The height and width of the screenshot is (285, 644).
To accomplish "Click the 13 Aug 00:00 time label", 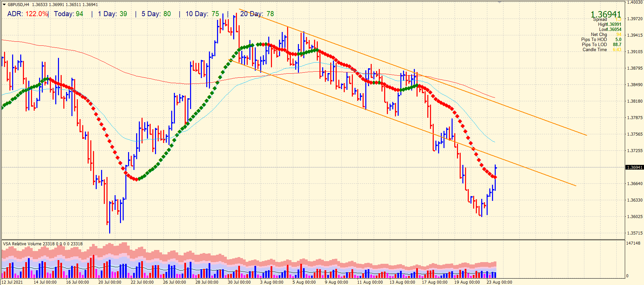I will tap(402, 282).
